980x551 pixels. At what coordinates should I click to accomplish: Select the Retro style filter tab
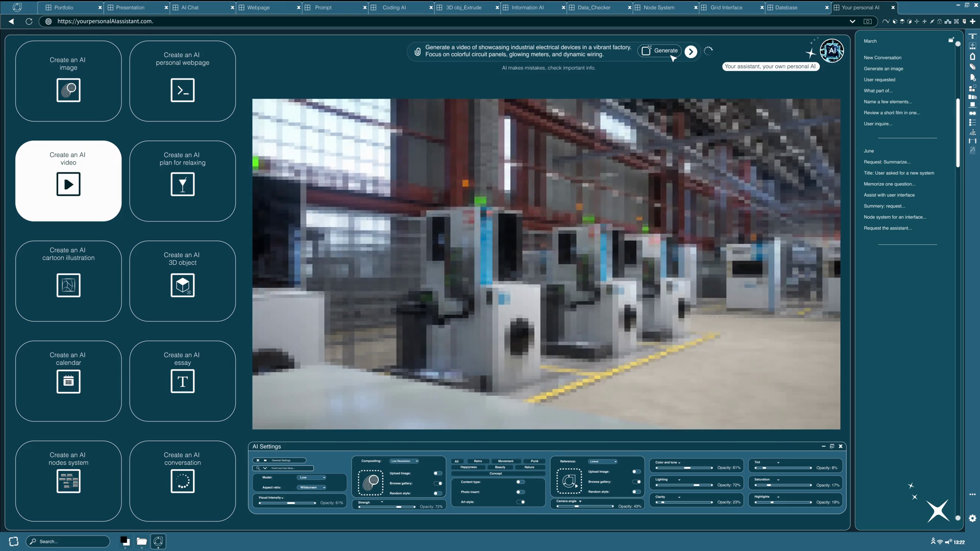point(478,461)
